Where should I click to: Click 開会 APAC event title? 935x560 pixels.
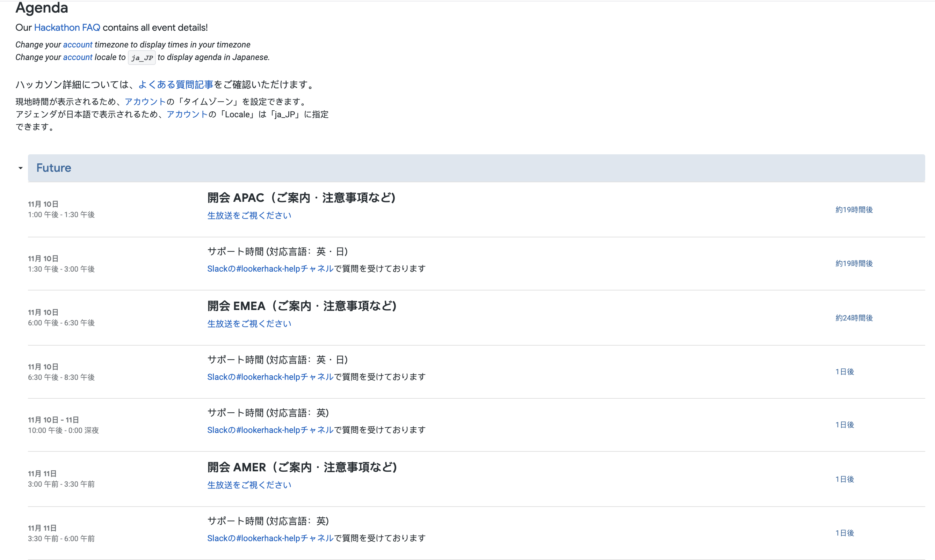point(301,198)
